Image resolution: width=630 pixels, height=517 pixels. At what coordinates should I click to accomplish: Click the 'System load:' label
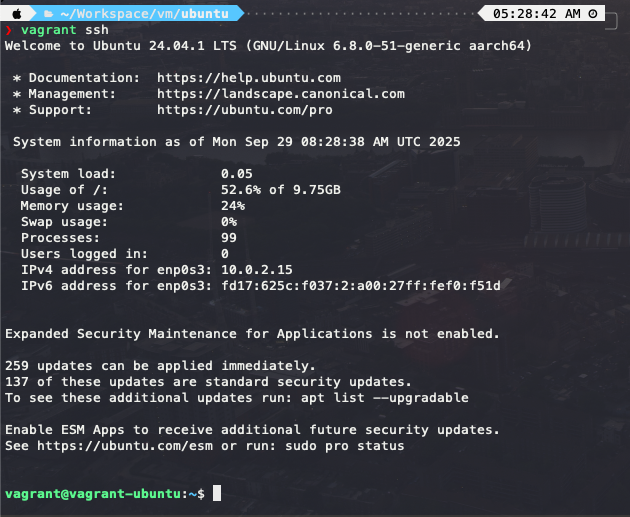68,174
